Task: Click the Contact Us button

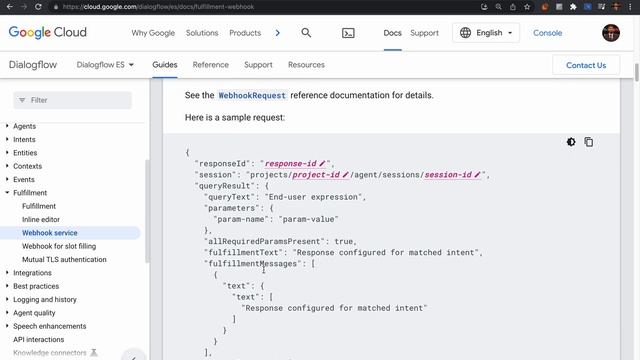Action: (586, 65)
